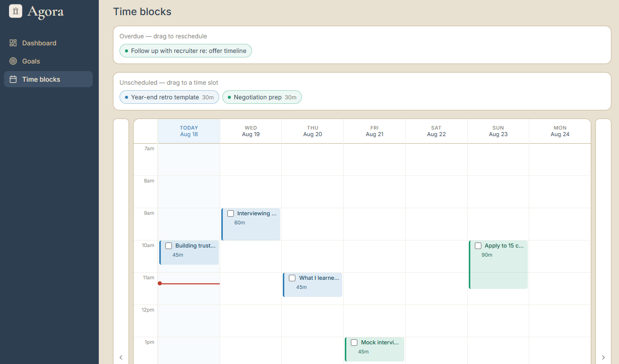Check off the Building trust block
619x364 pixels.
pyautogui.click(x=169, y=246)
